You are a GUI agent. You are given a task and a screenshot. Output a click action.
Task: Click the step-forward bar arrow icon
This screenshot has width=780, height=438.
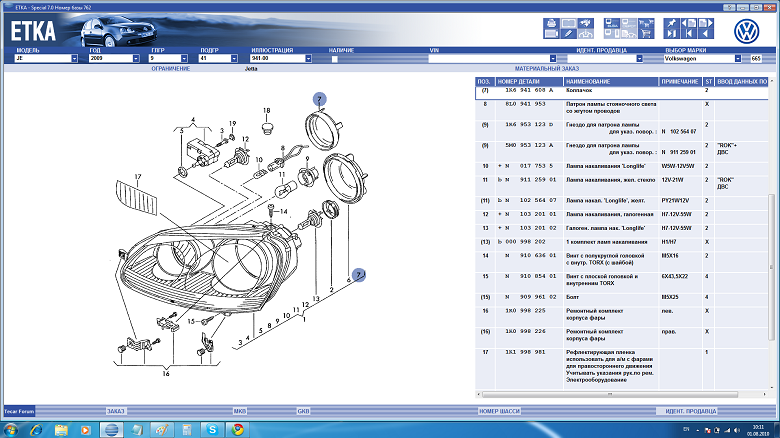(x=672, y=34)
